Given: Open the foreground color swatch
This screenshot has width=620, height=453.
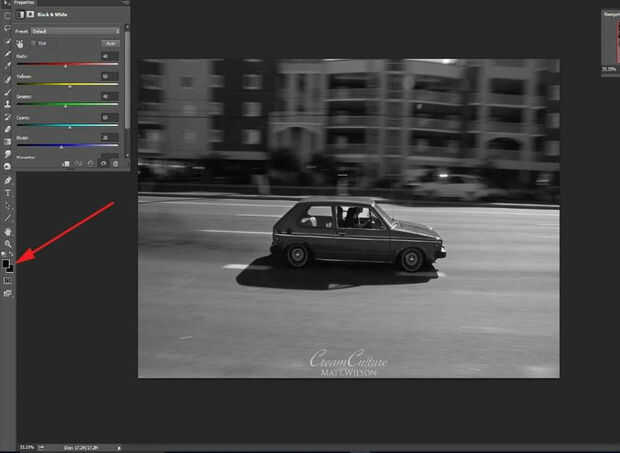Looking at the screenshot, I should coord(5,263).
